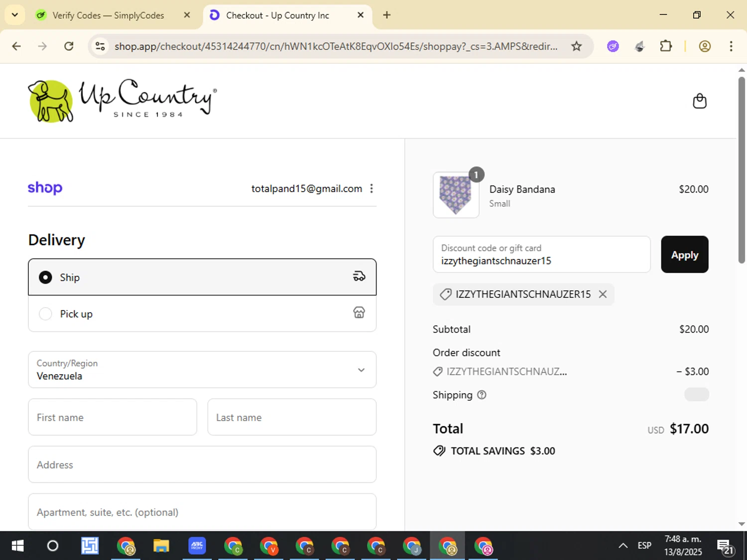Click the $17.00 total amount
This screenshot has height=560, width=747.
[x=689, y=429]
